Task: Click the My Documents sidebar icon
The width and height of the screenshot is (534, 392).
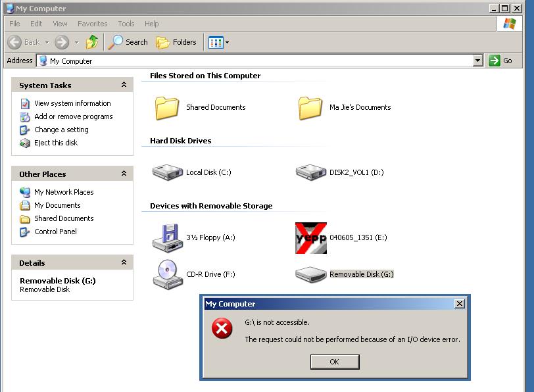Action: [x=25, y=206]
